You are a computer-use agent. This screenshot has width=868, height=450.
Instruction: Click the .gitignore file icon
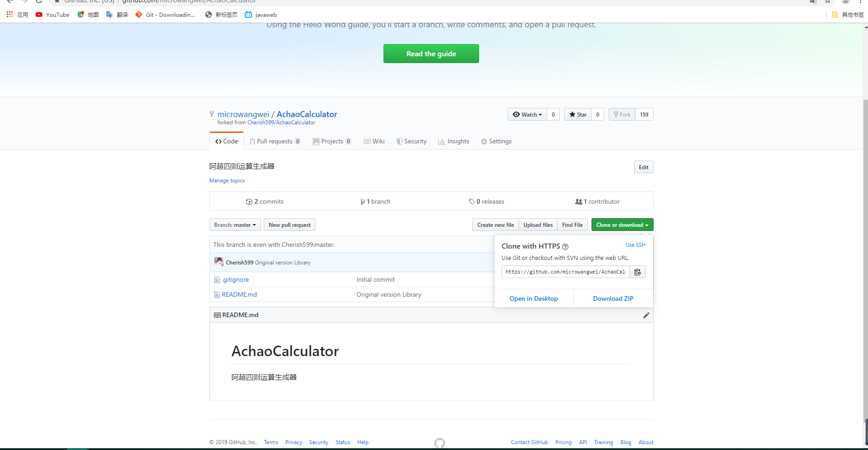pos(217,280)
